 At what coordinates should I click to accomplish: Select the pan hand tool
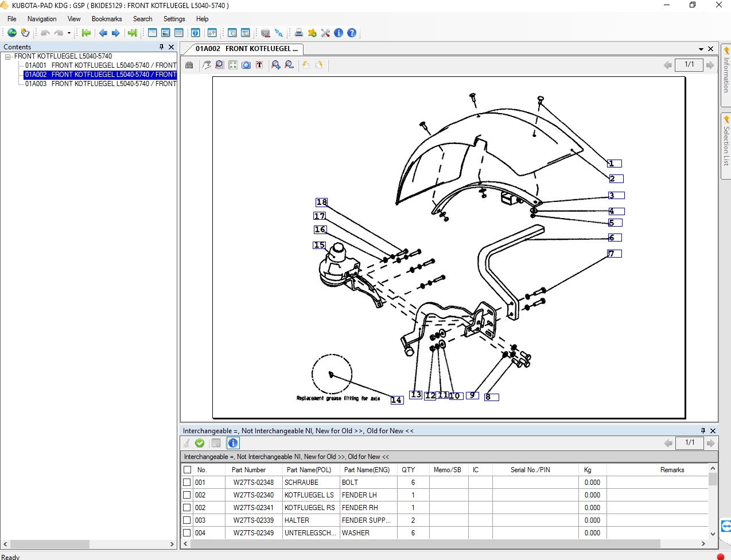(x=207, y=65)
